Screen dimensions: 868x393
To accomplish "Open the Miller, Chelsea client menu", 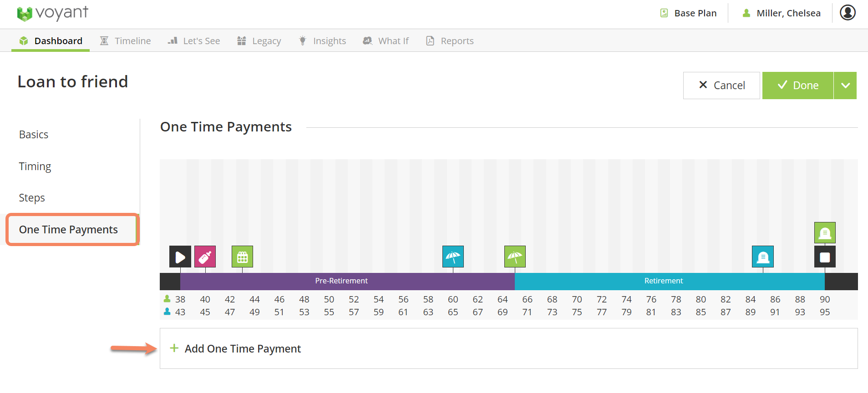I will 782,13.
